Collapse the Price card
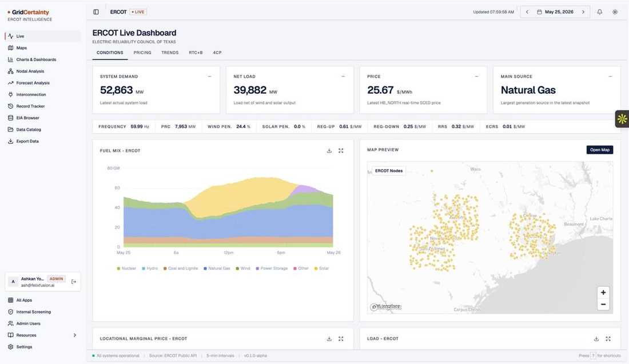629x364 pixels. (x=476, y=76)
